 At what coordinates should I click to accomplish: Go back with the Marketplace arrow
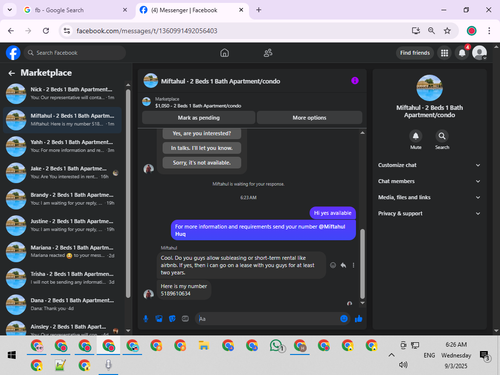12,73
